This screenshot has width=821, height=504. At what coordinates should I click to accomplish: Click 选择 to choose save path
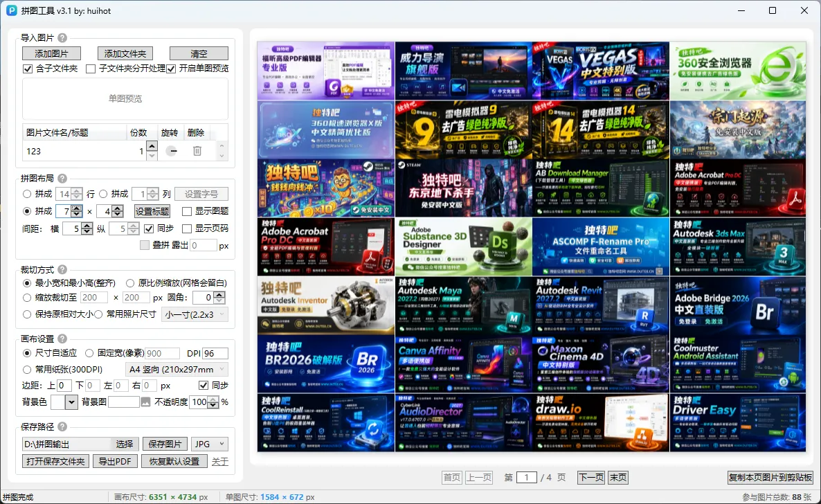[x=124, y=444]
